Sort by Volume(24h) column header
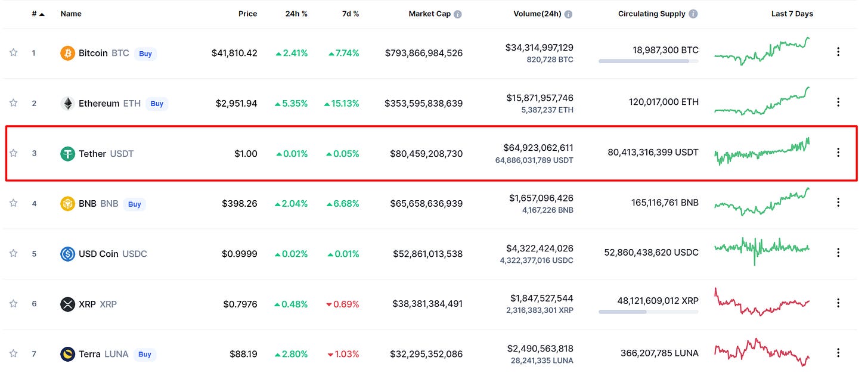Image resolution: width=868 pixels, height=376 pixels. click(x=537, y=14)
